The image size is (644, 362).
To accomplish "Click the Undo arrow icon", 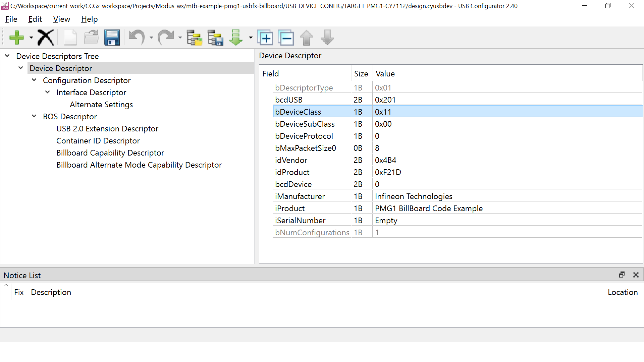I will coord(137,38).
